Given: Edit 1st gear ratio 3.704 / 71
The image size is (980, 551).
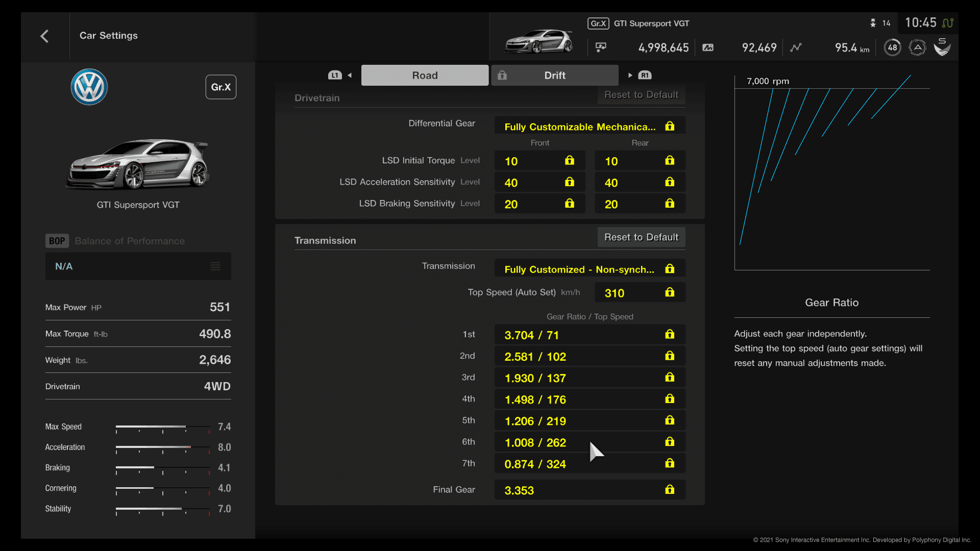Looking at the screenshot, I should [590, 335].
